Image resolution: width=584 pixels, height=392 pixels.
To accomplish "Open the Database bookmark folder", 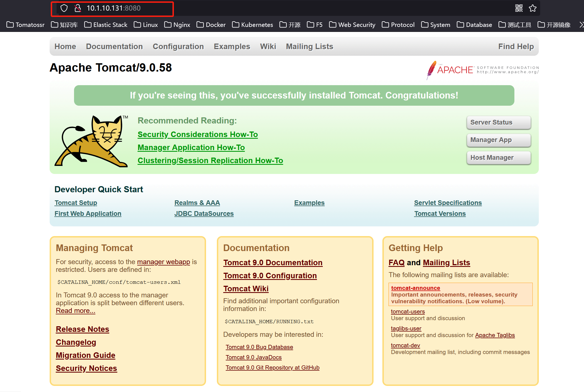I will (474, 25).
